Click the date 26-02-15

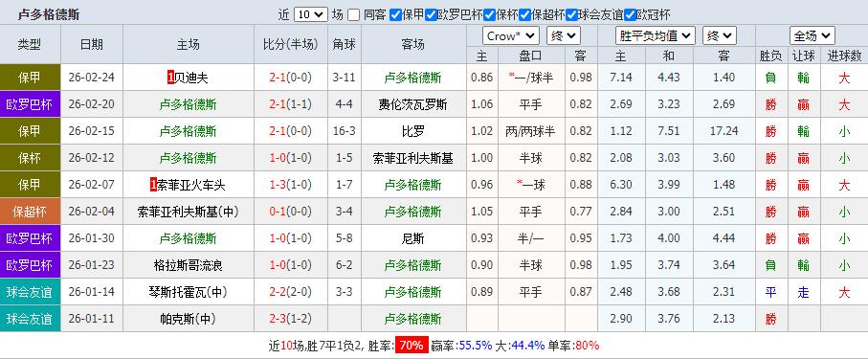(92, 131)
